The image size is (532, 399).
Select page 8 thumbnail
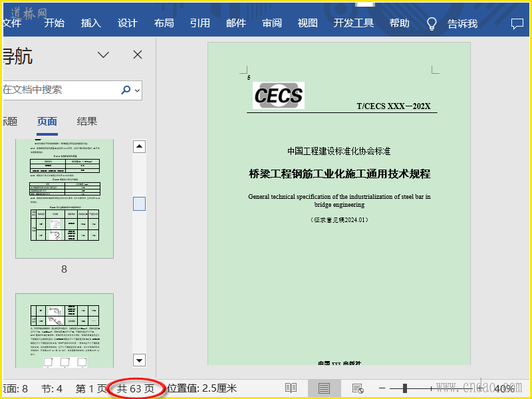click(x=65, y=198)
